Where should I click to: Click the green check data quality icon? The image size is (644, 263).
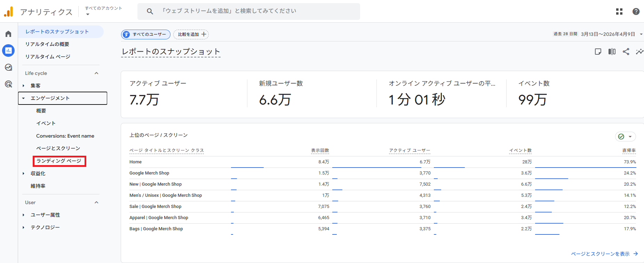tap(621, 137)
